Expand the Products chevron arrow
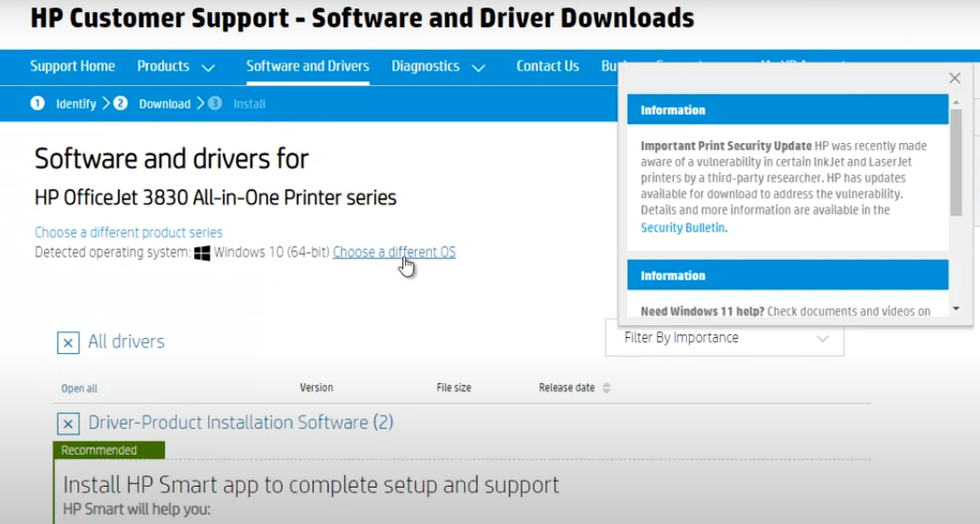The height and width of the screenshot is (524, 980). coord(208,67)
